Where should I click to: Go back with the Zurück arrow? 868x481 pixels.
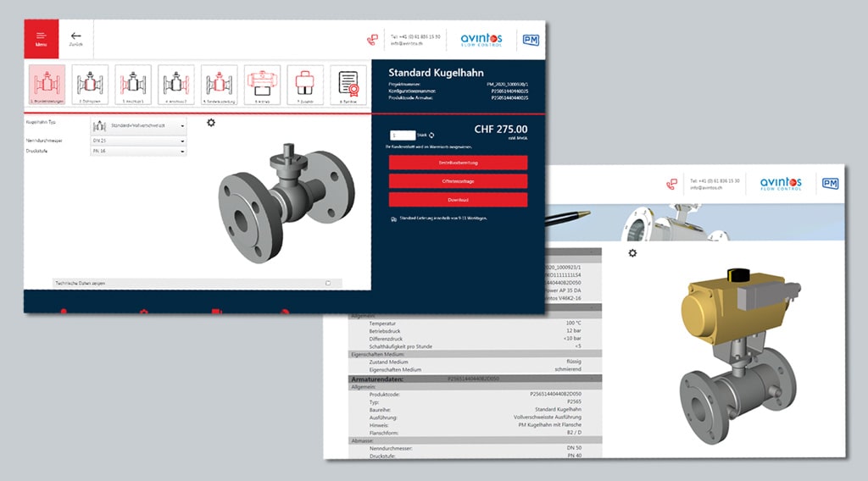(76, 38)
